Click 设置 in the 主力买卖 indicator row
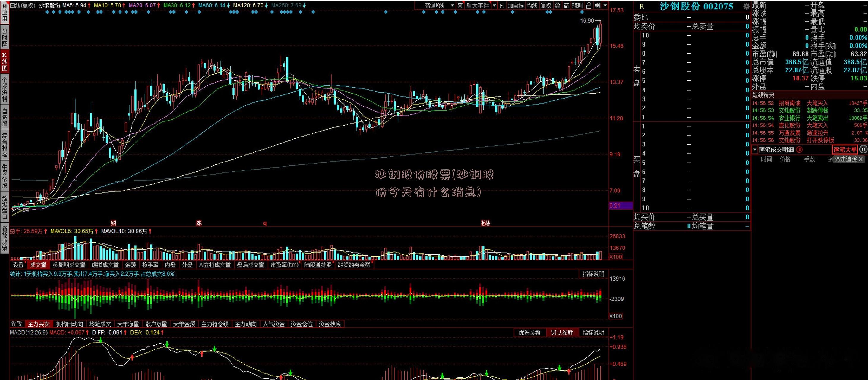This screenshot has width=868, height=380. pos(17,324)
